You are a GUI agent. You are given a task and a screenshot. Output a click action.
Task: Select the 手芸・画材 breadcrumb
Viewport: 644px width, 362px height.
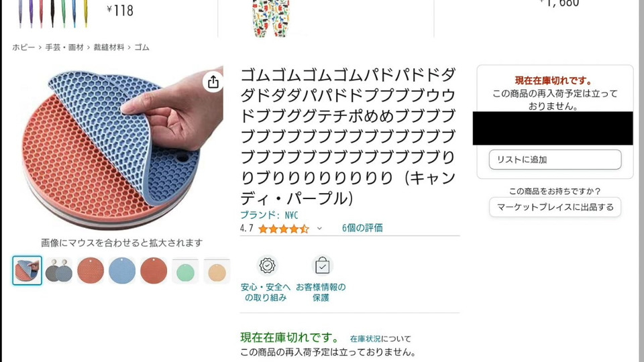tap(64, 47)
